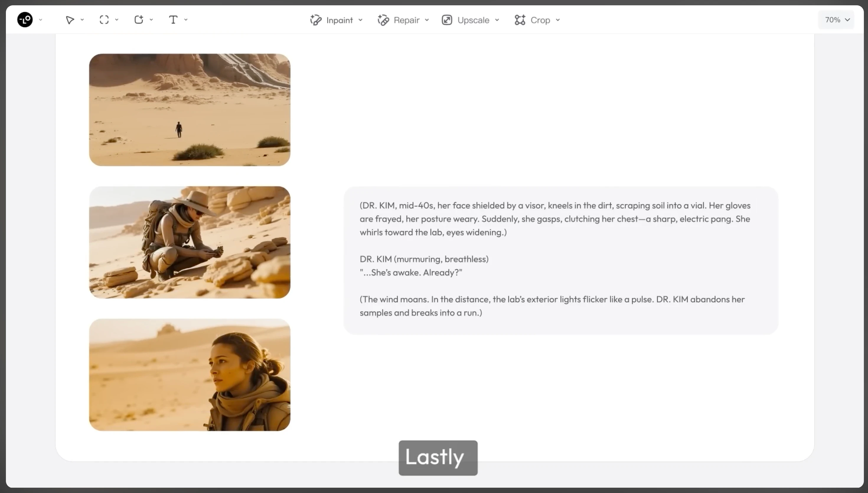Select the Text tool
The height and width of the screenshot is (493, 868).
click(173, 20)
